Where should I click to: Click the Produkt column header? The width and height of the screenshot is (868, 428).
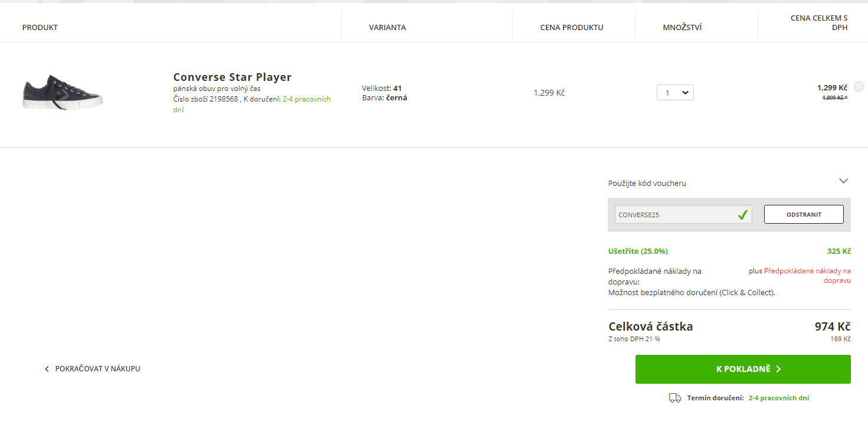40,28
